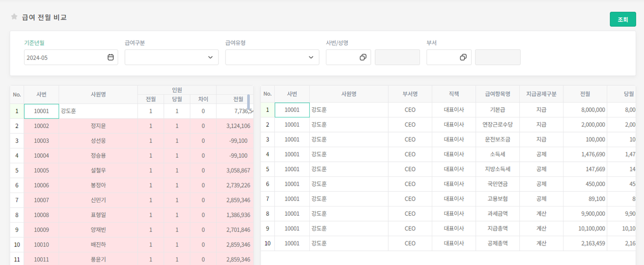Open the calendar picker for 기준년월

[x=111, y=57]
